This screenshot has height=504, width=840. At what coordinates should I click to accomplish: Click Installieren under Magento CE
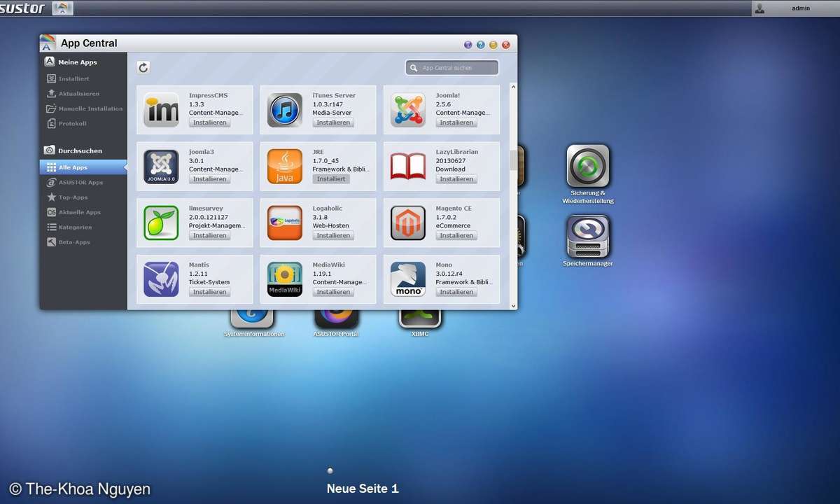coord(456,236)
